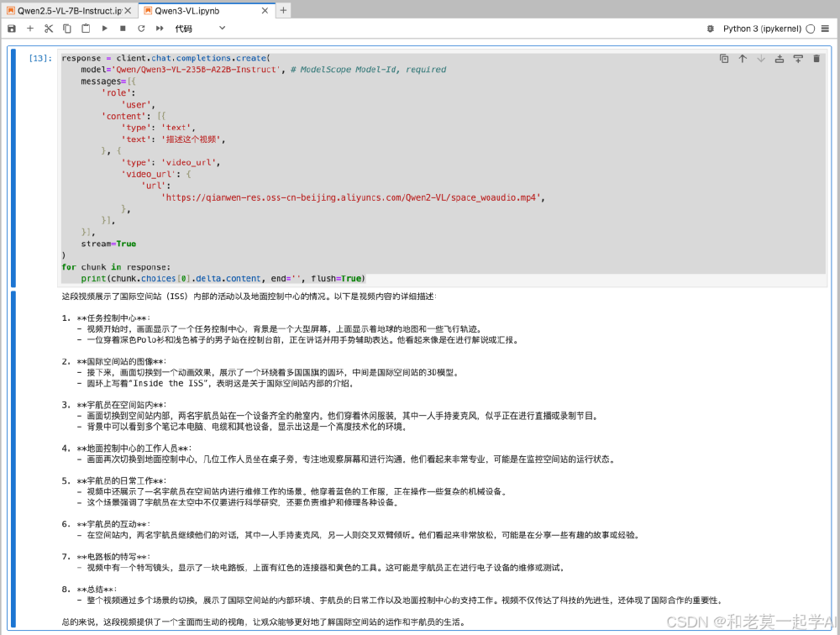Expand the fast-forward restart-and-run-all option
The width and height of the screenshot is (840, 635).
point(160,28)
